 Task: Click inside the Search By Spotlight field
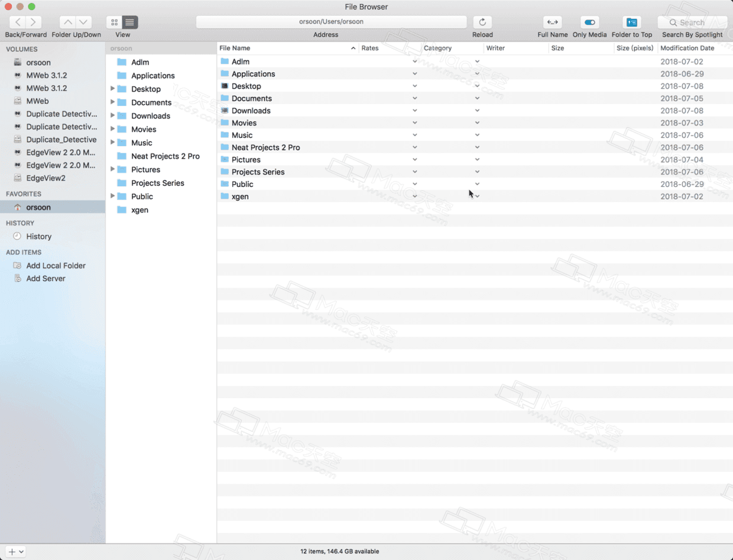click(692, 22)
